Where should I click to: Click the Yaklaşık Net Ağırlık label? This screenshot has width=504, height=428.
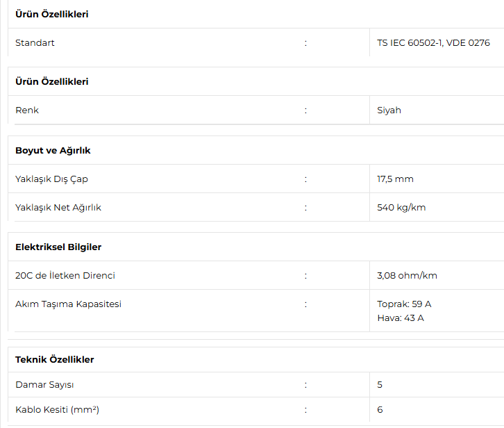[58, 208]
